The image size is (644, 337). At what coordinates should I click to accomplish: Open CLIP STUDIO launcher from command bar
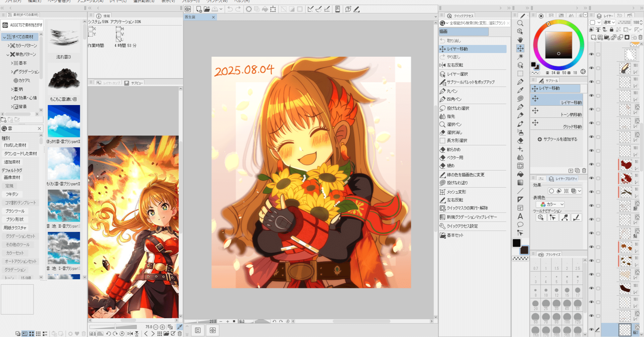tap(188, 9)
